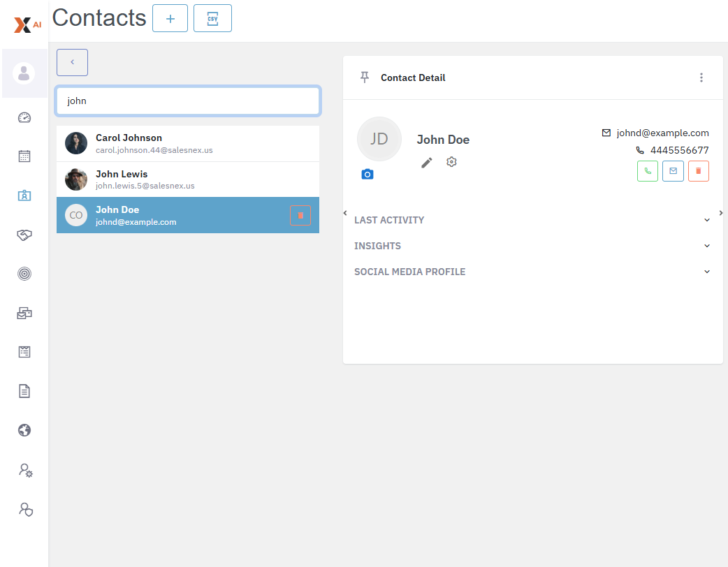Click the green phone call button
The width and height of the screenshot is (728, 567).
(647, 171)
